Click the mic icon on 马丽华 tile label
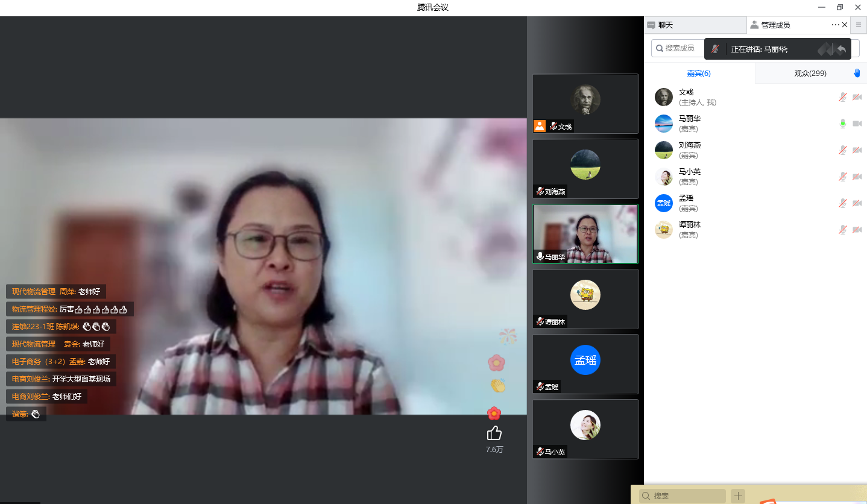 tap(540, 256)
